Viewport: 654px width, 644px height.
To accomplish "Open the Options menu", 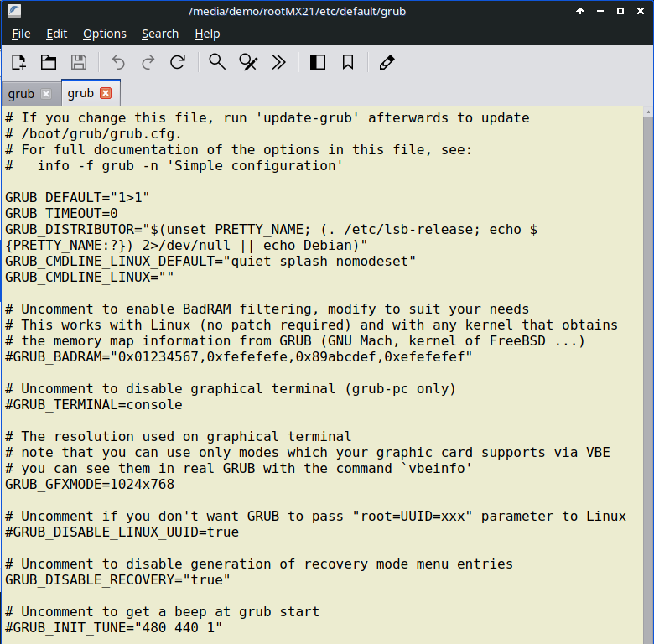I will click(x=105, y=34).
